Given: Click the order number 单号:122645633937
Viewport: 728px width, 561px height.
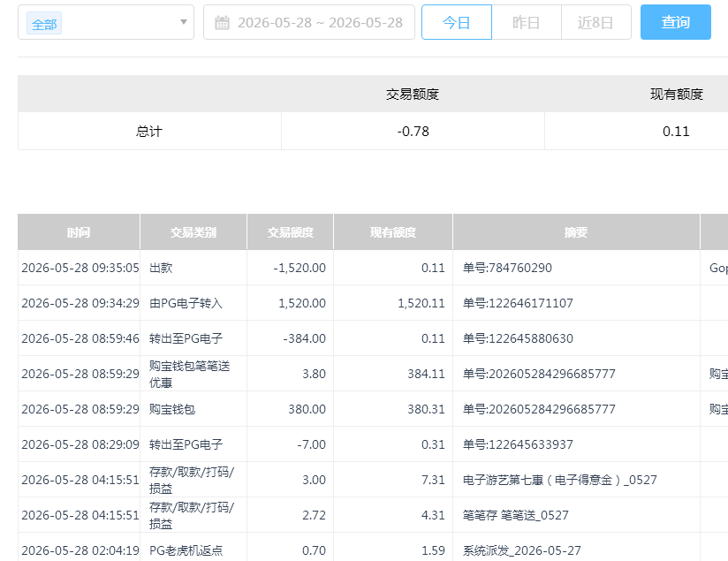Looking at the screenshot, I should tap(518, 444).
